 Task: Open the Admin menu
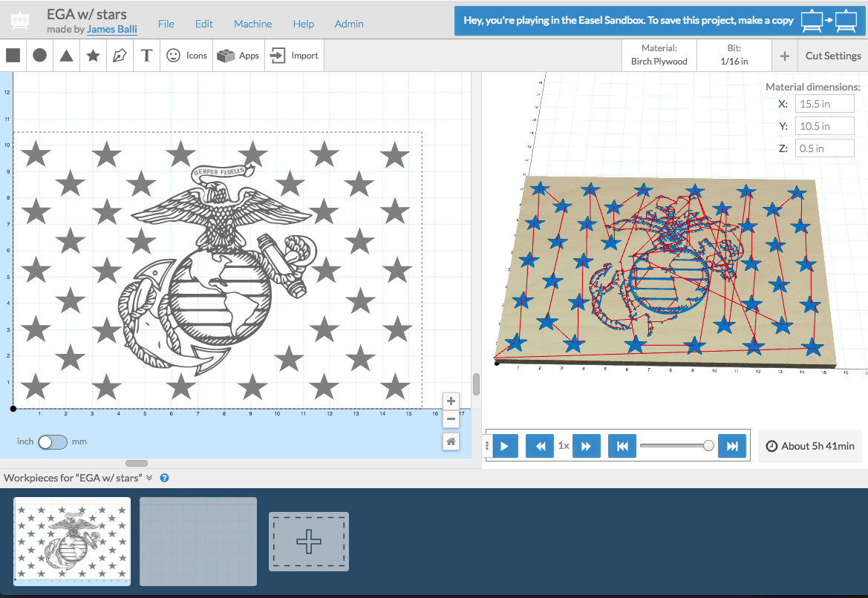[349, 24]
